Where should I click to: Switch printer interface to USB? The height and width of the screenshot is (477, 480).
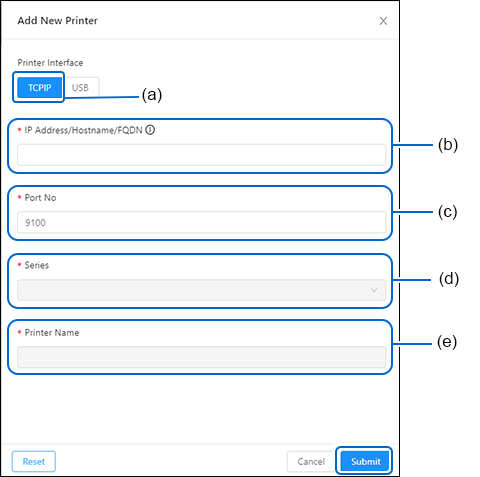[x=80, y=87]
